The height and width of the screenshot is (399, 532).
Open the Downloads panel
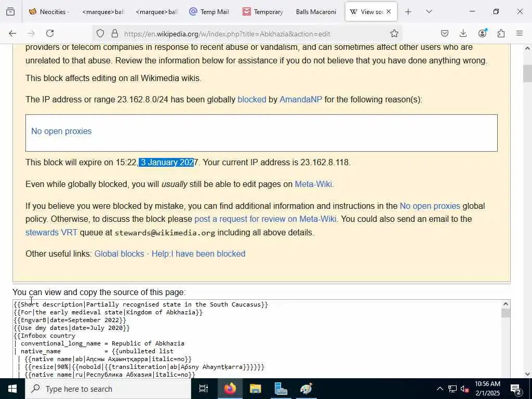463,33
